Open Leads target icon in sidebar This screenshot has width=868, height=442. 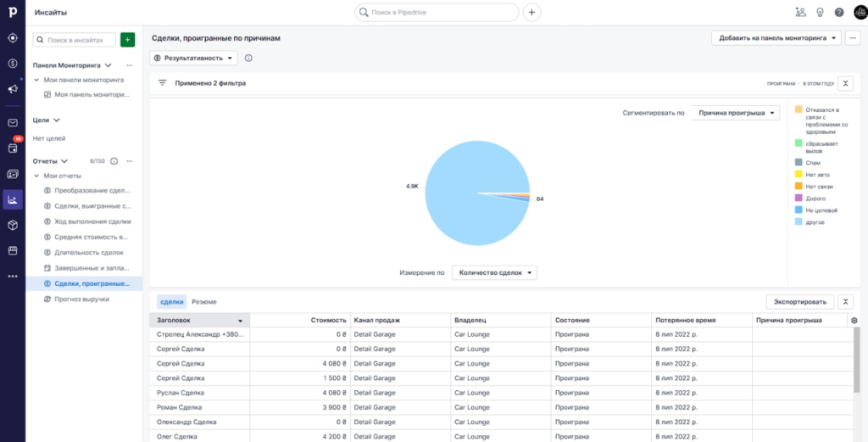click(x=12, y=38)
